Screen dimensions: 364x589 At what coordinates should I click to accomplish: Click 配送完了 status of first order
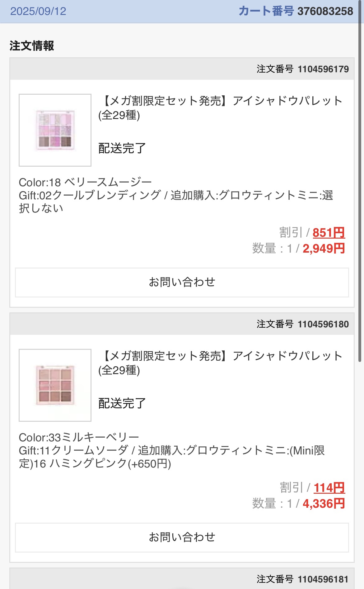click(122, 148)
